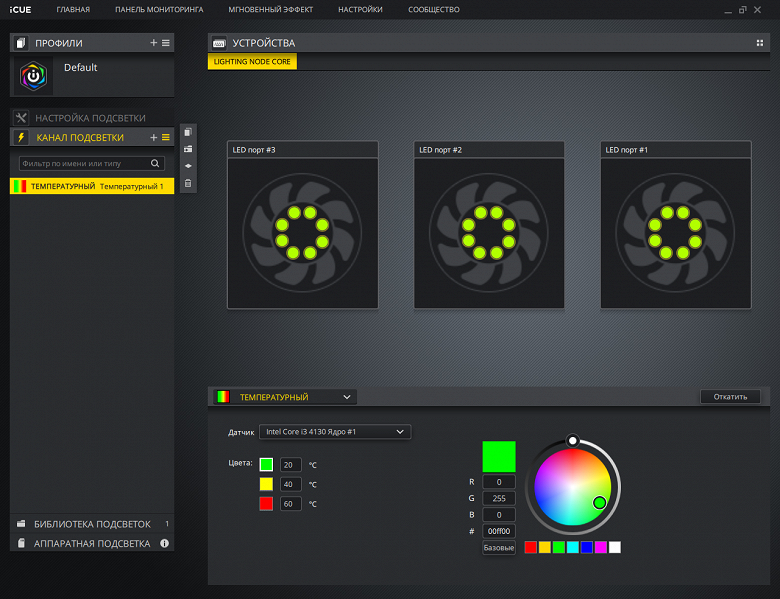
Task: Open the Настройки menu
Action: [360, 9]
